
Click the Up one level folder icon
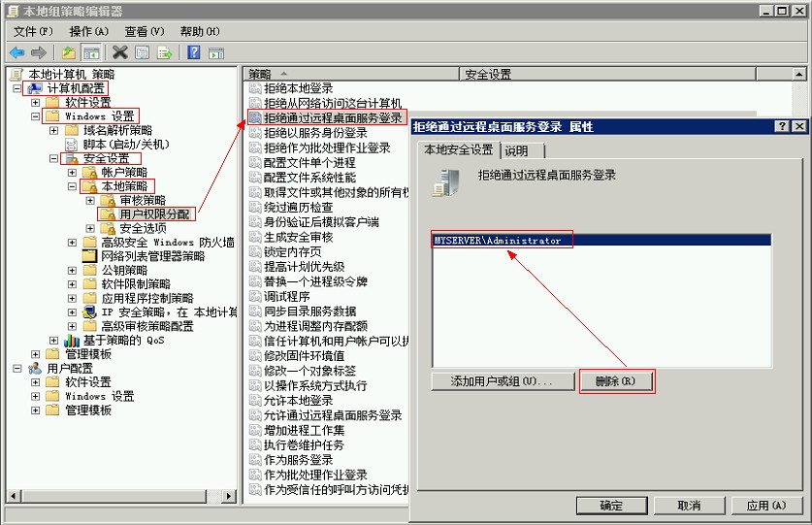(x=69, y=52)
